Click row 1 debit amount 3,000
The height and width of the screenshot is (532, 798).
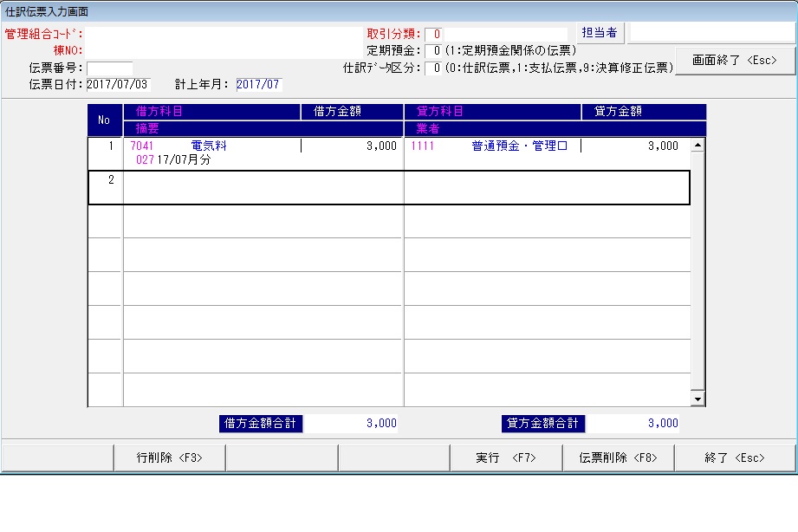tap(381, 146)
